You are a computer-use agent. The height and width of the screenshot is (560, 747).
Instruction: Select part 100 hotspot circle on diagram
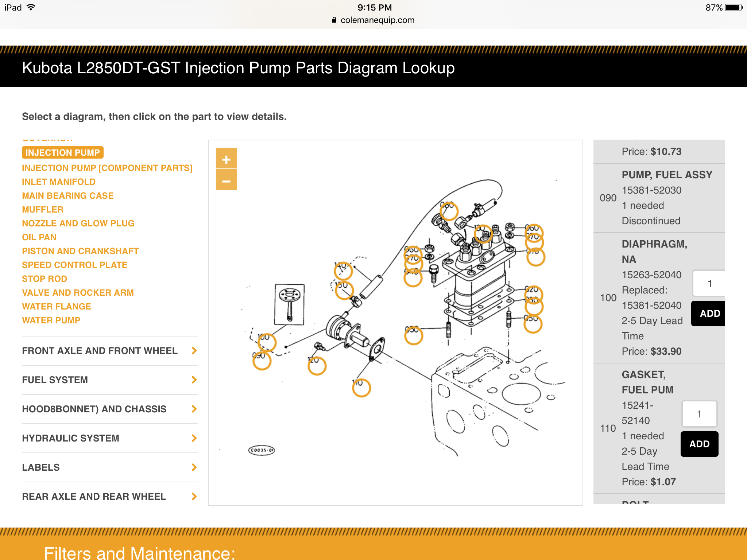(x=267, y=342)
